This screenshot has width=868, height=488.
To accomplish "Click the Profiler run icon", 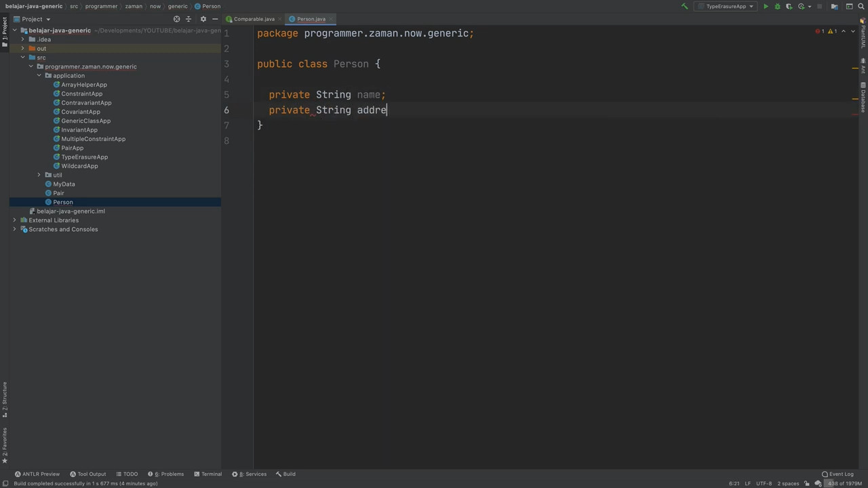I will (x=801, y=6).
